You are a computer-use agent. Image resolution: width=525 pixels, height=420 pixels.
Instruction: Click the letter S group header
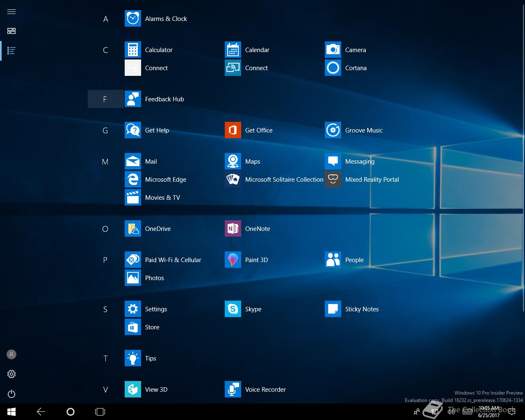click(105, 309)
